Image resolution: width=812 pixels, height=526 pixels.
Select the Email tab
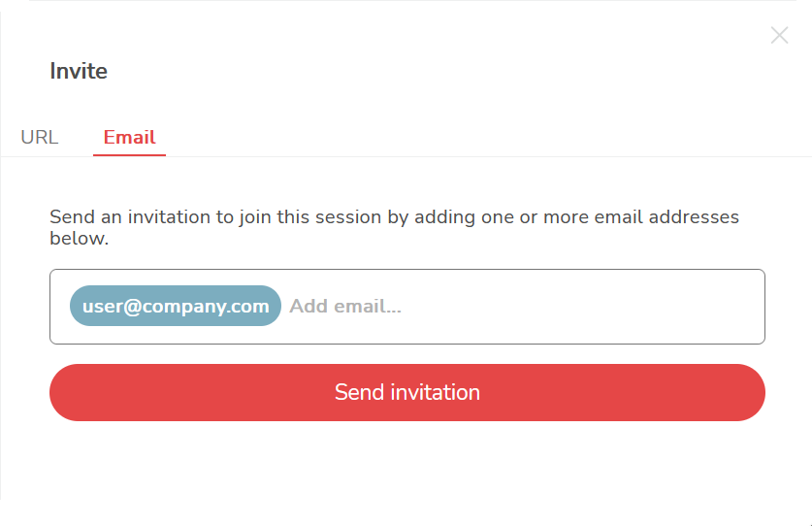129,137
